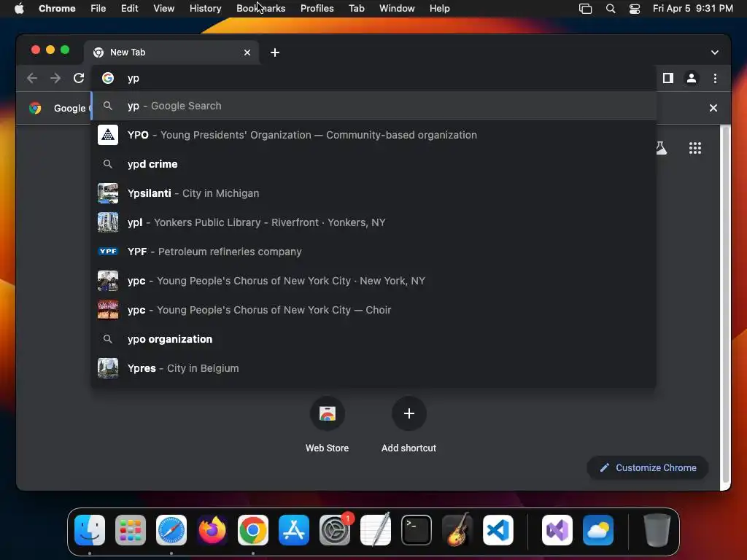Open the Weather app from the Dock
This screenshot has height=560, width=747.
598,530
